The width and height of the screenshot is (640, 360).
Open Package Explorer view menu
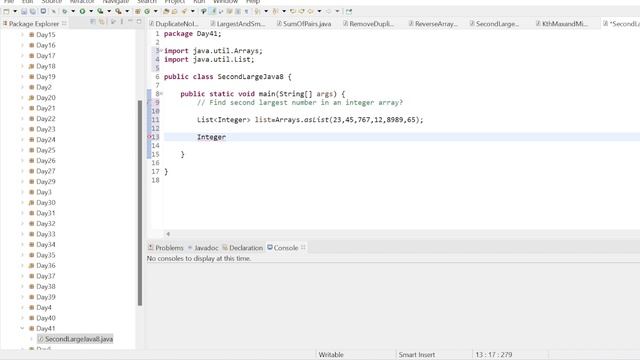click(122, 22)
